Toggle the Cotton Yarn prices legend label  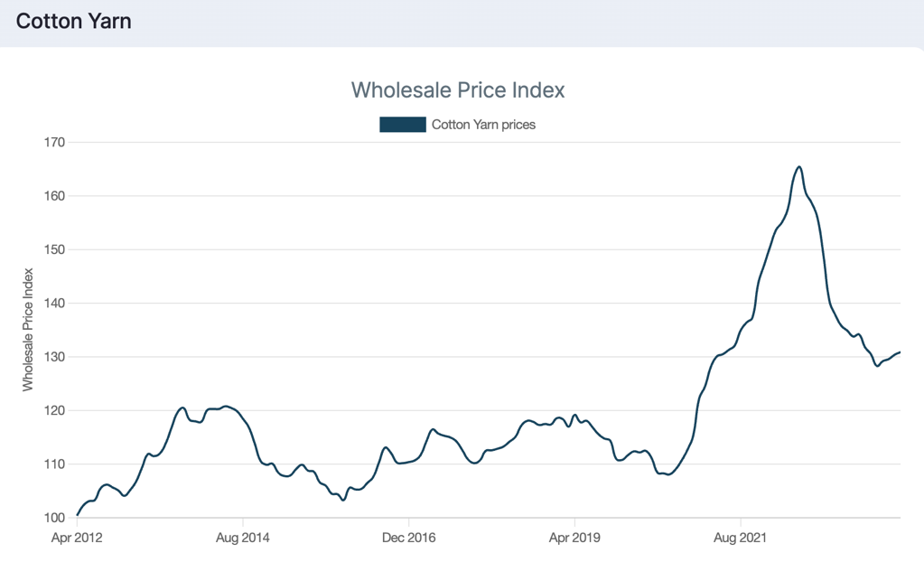483,125
